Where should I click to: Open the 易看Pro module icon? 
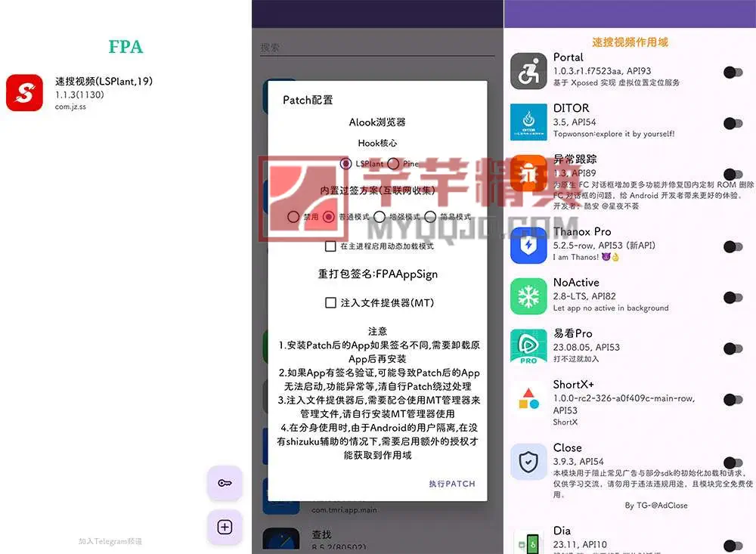click(528, 347)
